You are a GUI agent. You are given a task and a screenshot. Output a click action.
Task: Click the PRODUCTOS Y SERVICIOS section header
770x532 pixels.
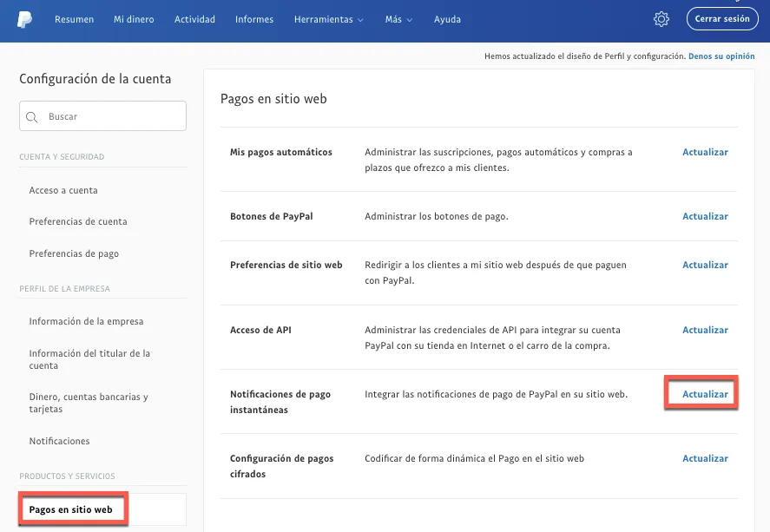[x=67, y=476]
